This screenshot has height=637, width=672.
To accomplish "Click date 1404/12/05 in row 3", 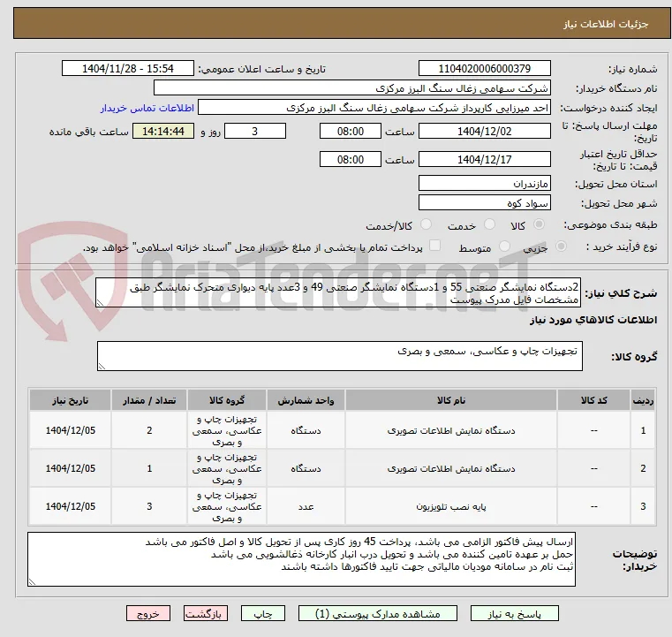I will pyautogui.click(x=71, y=507).
